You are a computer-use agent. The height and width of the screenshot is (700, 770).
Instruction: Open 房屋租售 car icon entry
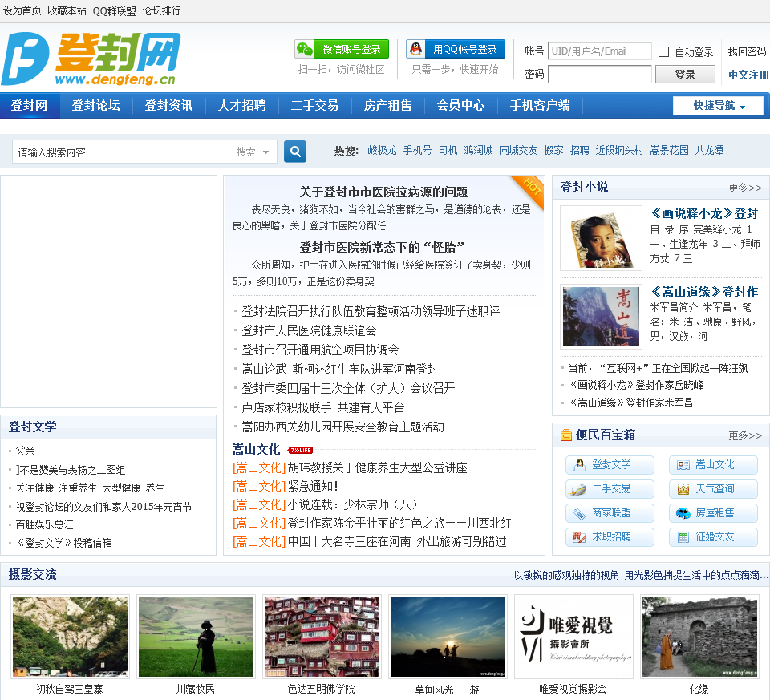coord(713,512)
